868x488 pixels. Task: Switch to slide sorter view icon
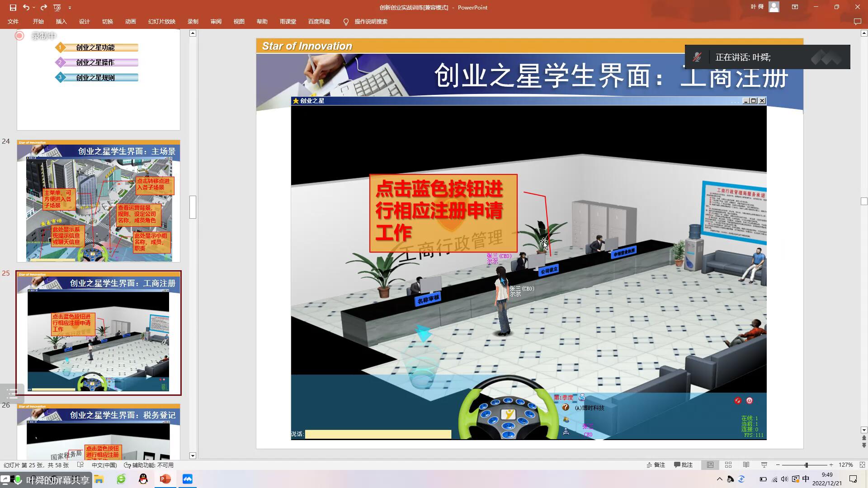click(x=728, y=465)
